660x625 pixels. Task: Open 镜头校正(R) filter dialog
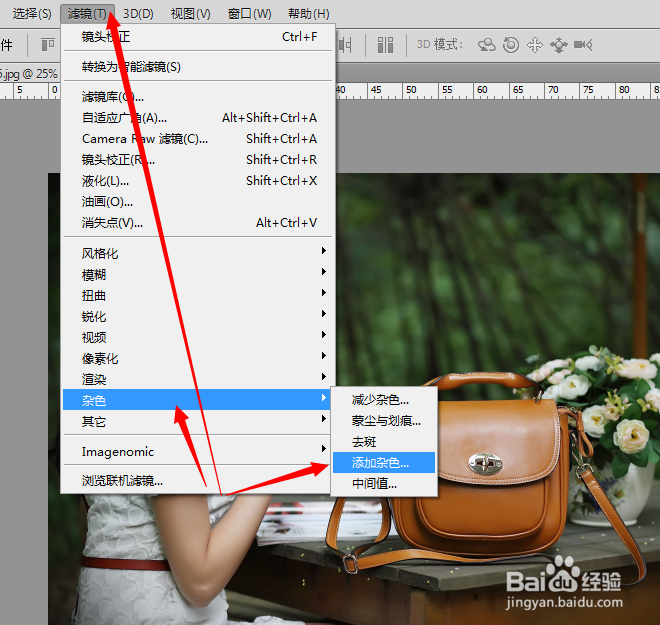point(198,160)
